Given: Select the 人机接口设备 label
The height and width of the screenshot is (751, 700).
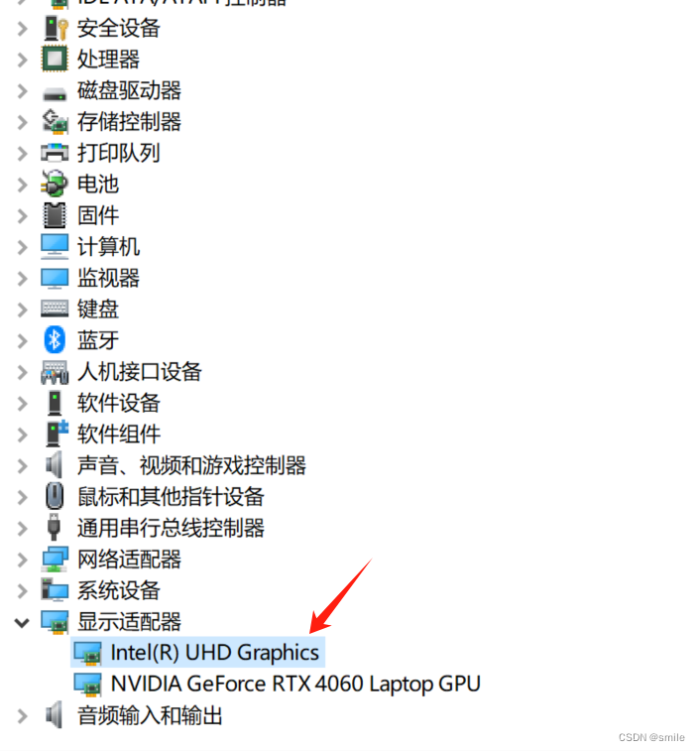Looking at the screenshot, I should [x=140, y=371].
